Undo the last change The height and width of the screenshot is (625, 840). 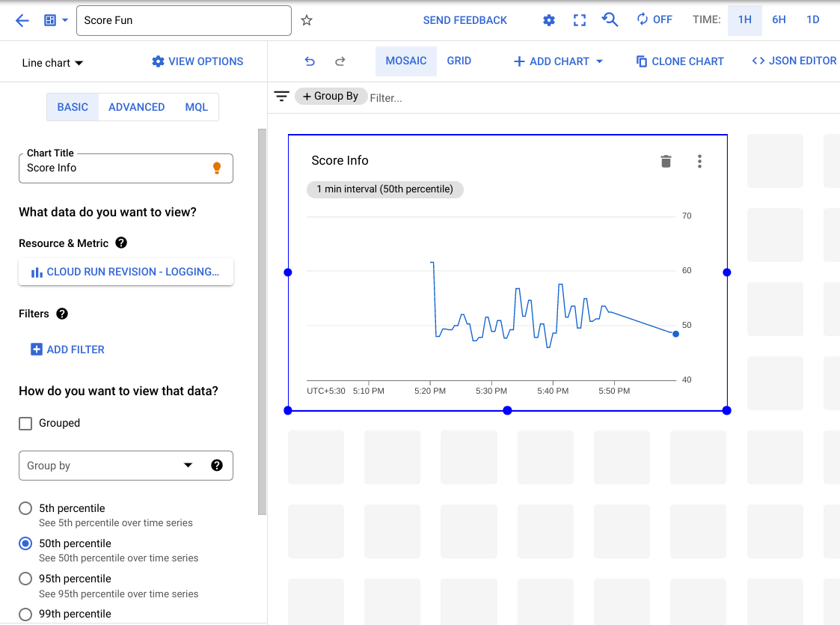(310, 61)
